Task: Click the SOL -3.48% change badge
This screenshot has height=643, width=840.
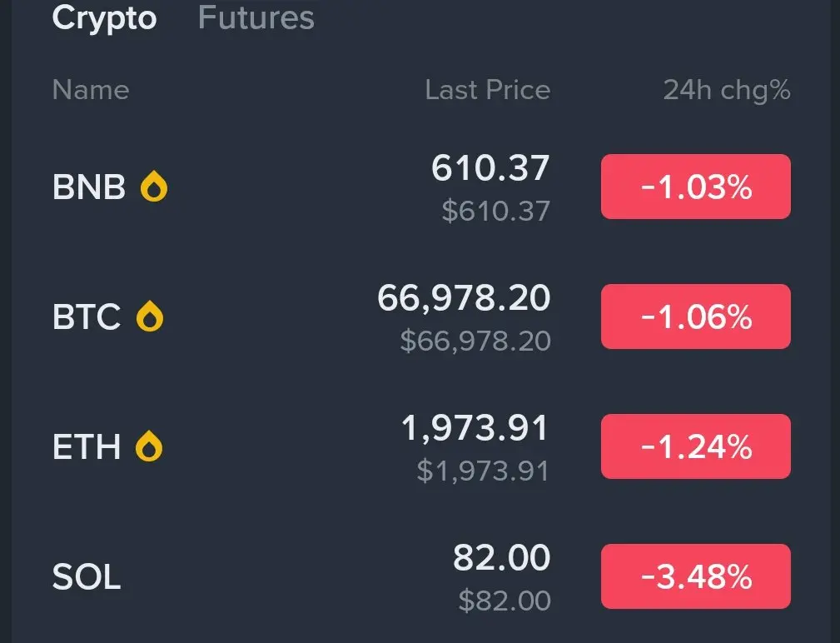Action: point(695,576)
